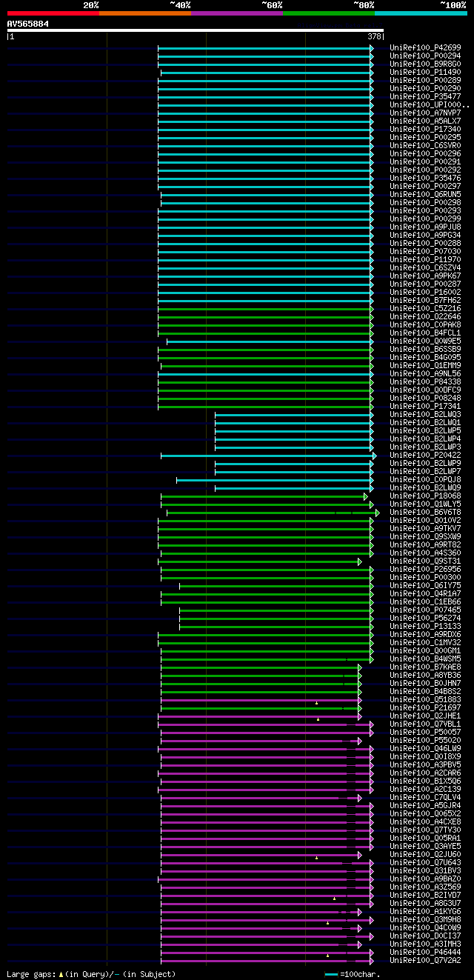Select label UniRef100_P50057

pyautogui.click(x=425, y=732)
